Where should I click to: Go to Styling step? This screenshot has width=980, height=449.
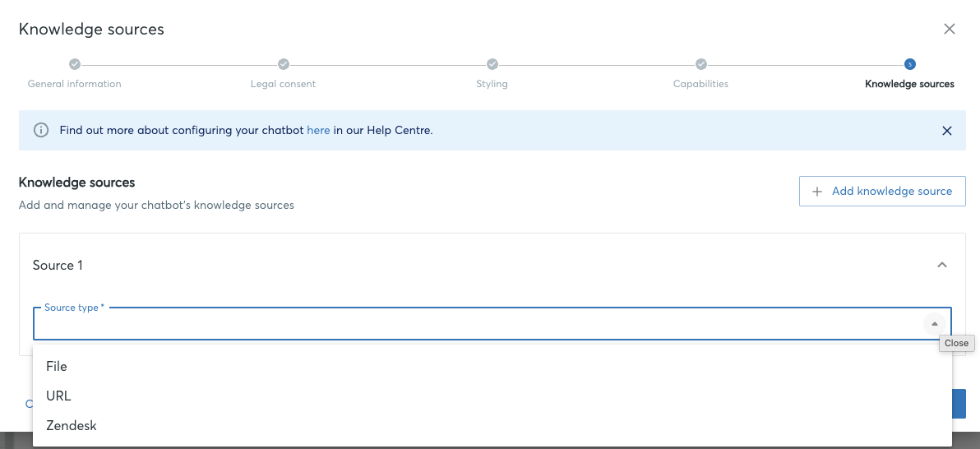[492, 84]
